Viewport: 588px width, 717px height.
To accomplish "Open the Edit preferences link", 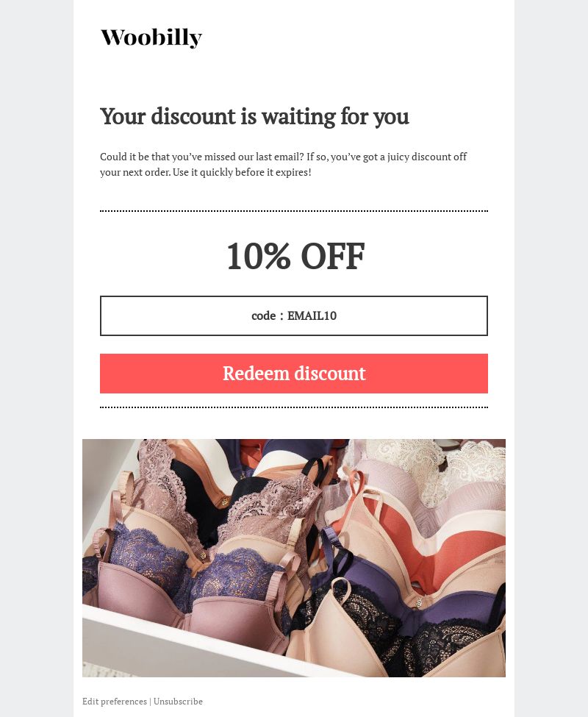I will (115, 701).
